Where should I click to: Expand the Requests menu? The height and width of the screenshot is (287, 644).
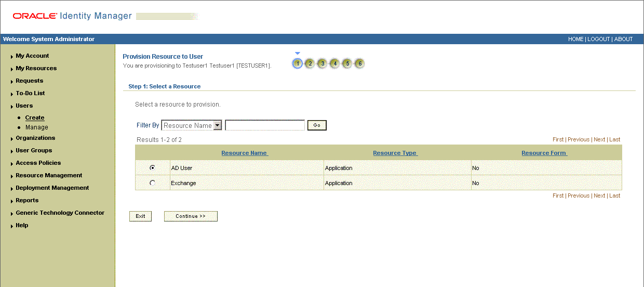coord(30,81)
